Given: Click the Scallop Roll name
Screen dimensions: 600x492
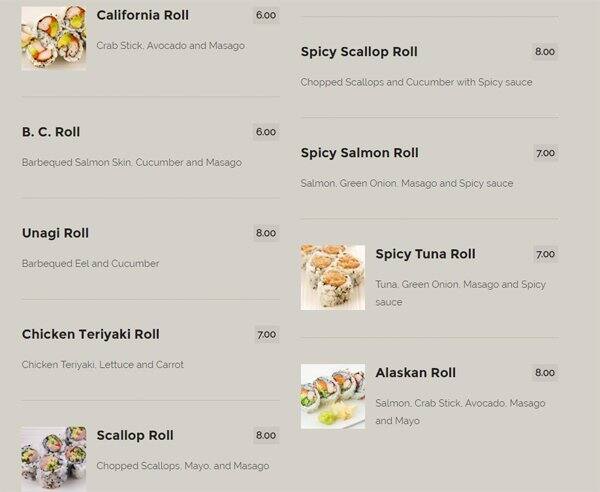Looking at the screenshot, I should coord(135,435).
